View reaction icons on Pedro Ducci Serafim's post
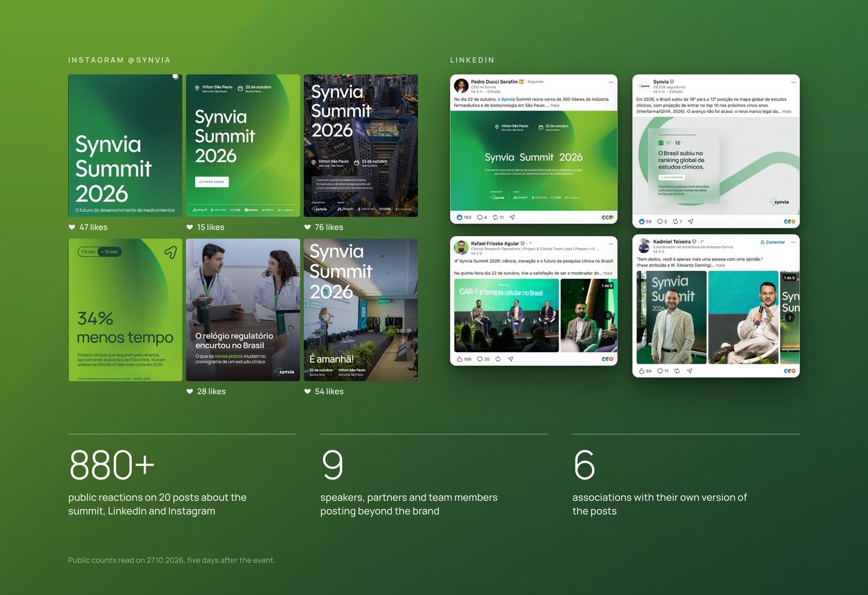 pyautogui.click(x=607, y=218)
